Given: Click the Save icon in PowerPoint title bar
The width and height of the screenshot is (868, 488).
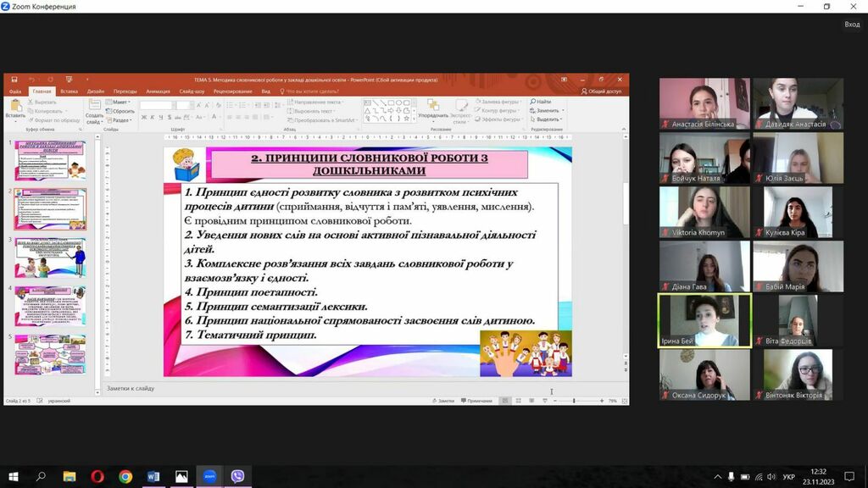Looking at the screenshot, I should (x=14, y=80).
